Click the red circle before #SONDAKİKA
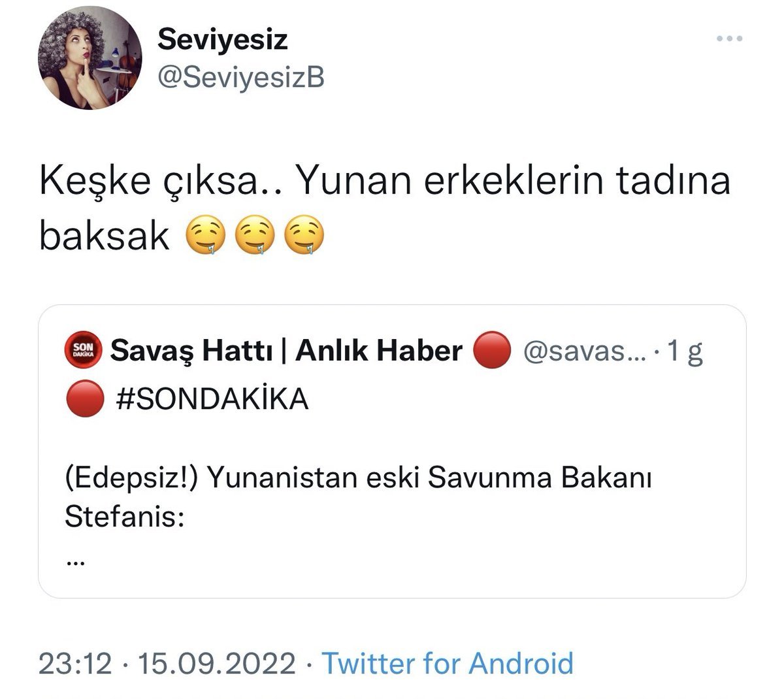 pyautogui.click(x=84, y=398)
